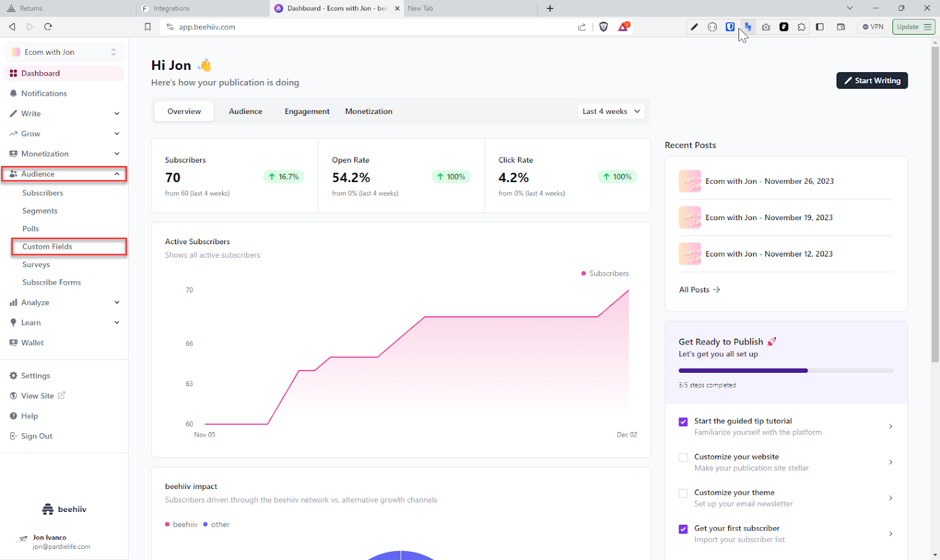Click the Dashboard grid icon in sidebar
Image resolution: width=940 pixels, height=560 pixels.
click(13, 73)
